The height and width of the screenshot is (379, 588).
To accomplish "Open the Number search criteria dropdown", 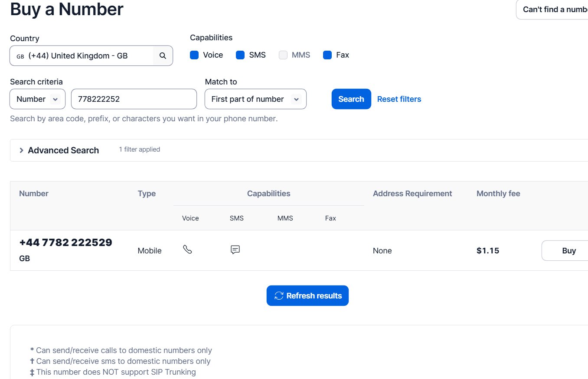I will pyautogui.click(x=37, y=99).
